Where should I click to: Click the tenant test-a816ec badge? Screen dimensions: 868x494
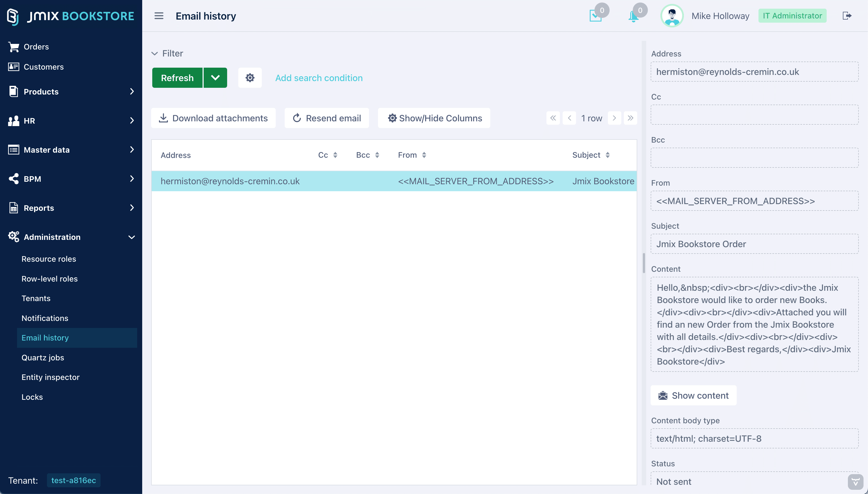pos(73,480)
